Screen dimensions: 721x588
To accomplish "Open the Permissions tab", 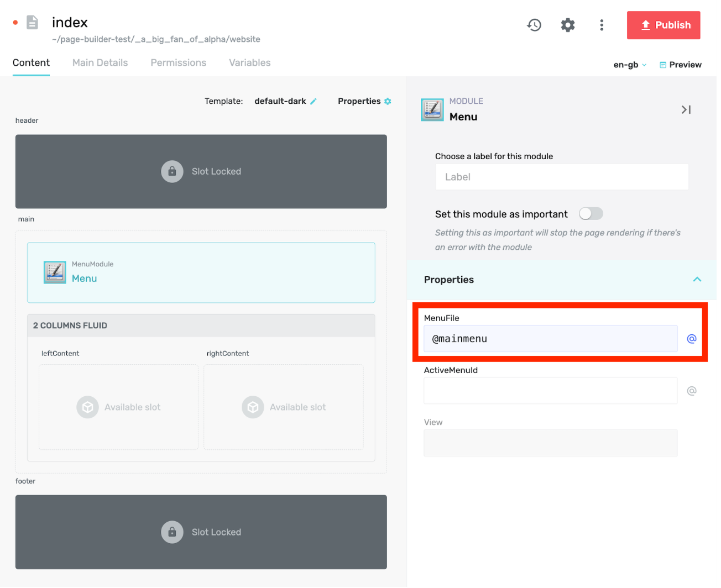I will click(x=179, y=62).
